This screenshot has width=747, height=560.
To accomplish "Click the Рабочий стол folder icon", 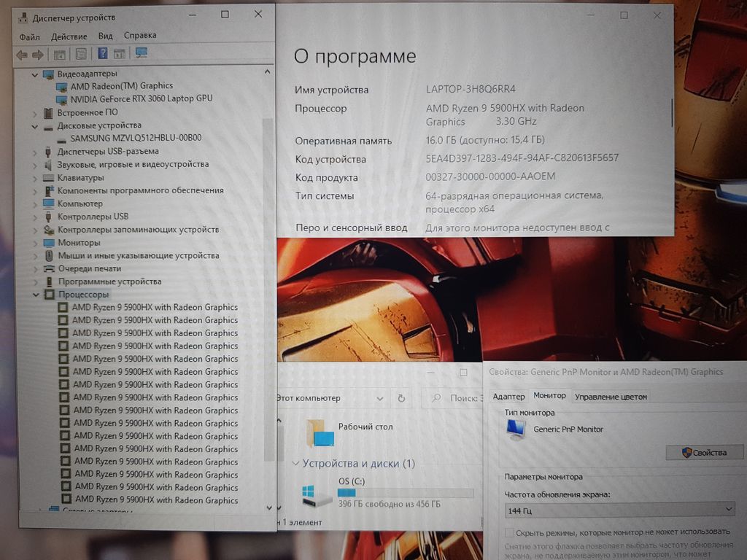I will pos(320,433).
